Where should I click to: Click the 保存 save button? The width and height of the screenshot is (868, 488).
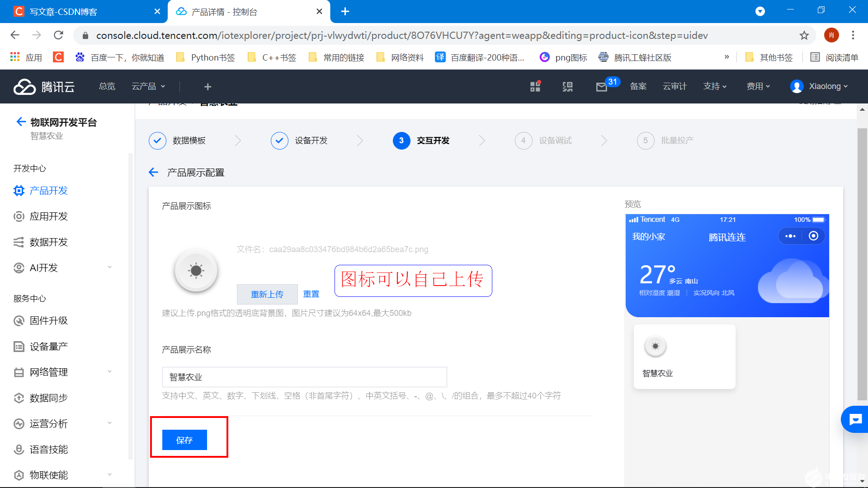point(184,440)
